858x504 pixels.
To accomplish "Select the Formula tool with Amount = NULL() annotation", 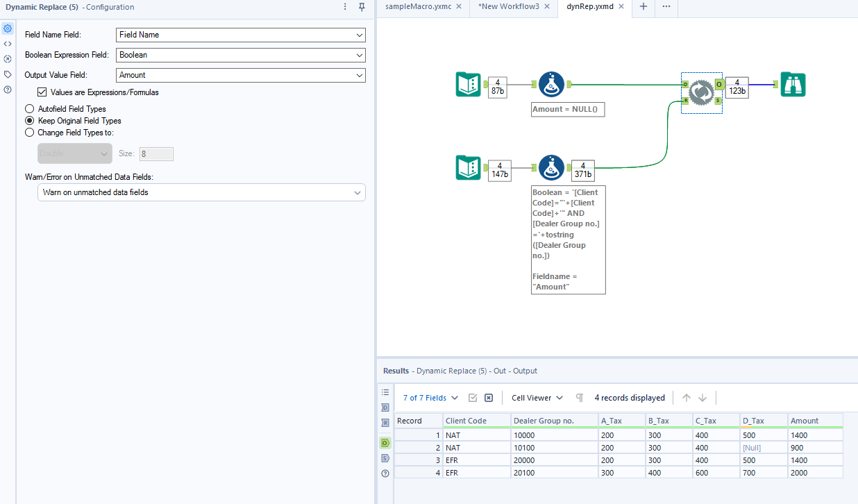I will pyautogui.click(x=551, y=84).
